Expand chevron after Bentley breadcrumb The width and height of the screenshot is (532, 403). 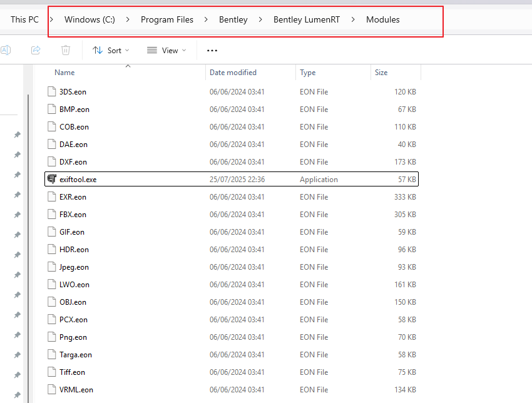(260, 19)
